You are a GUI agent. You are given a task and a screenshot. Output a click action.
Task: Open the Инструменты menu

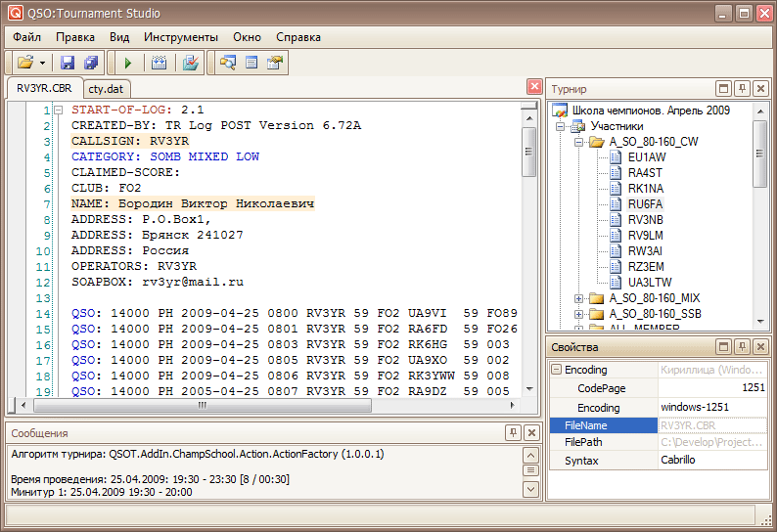181,37
